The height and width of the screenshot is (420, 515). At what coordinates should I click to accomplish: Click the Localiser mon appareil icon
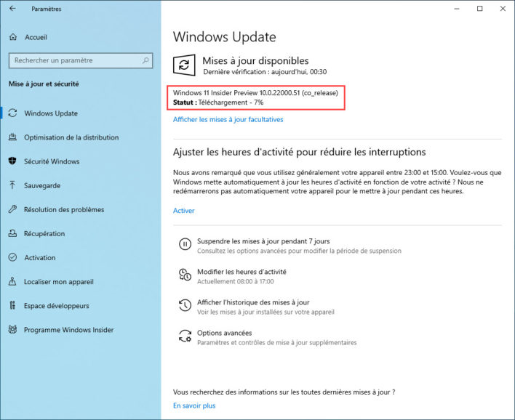(12, 281)
